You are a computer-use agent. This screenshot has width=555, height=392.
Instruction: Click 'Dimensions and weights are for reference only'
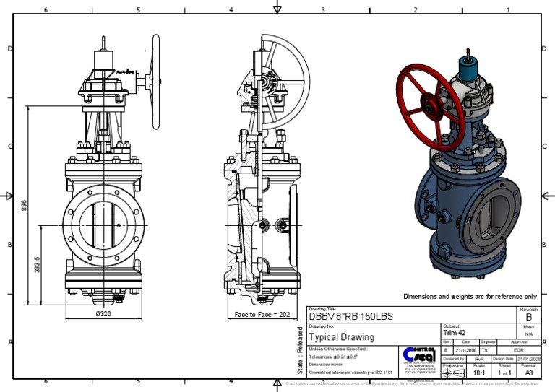(470, 297)
